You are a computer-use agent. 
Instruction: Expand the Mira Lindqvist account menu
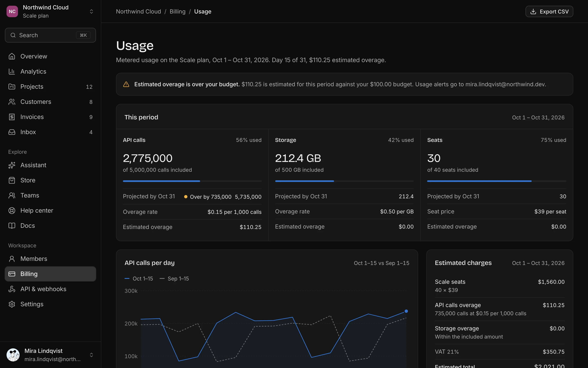coord(91,355)
